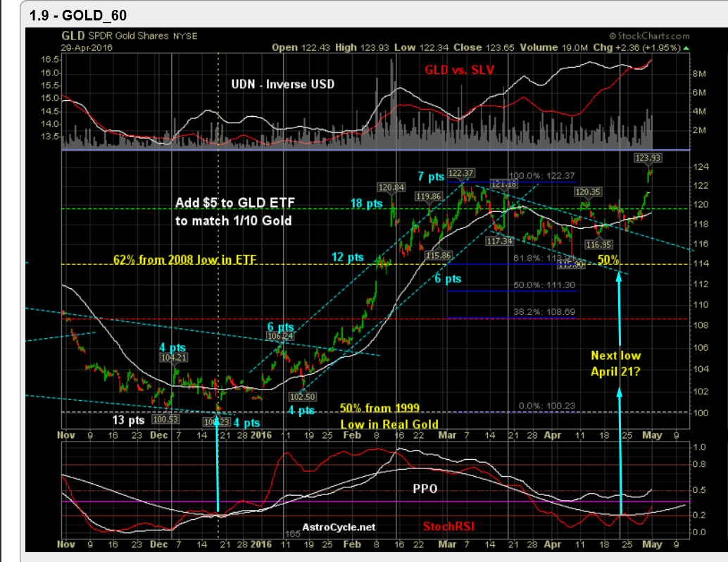Select the 'GLD' ticker symbol in chart header
The width and height of the screenshot is (728, 562).
coord(73,36)
